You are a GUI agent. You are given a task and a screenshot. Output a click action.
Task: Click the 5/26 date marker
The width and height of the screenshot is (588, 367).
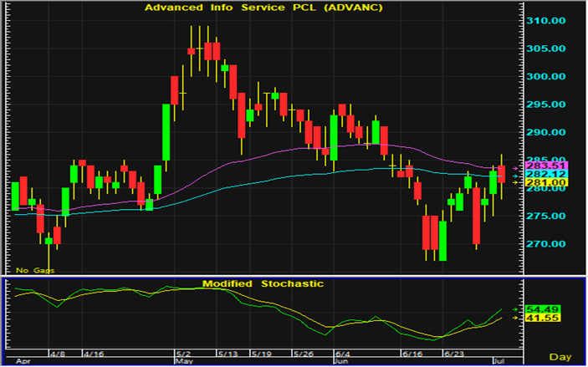point(303,353)
